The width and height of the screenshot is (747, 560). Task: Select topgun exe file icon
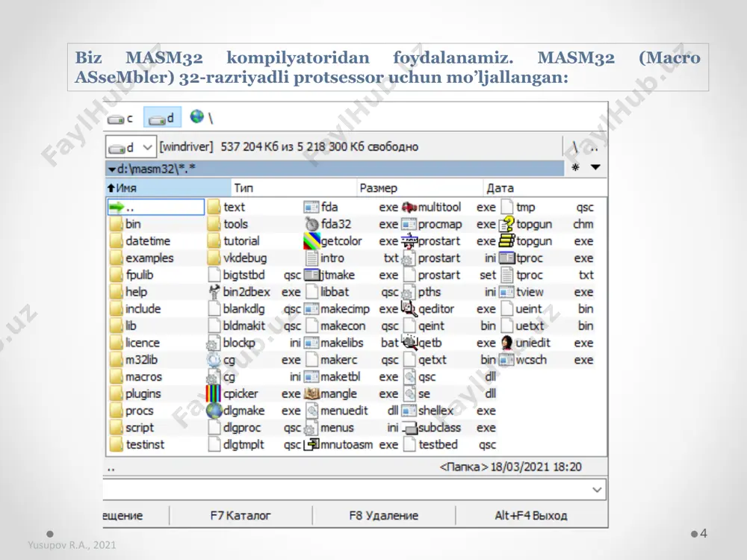[507, 241]
